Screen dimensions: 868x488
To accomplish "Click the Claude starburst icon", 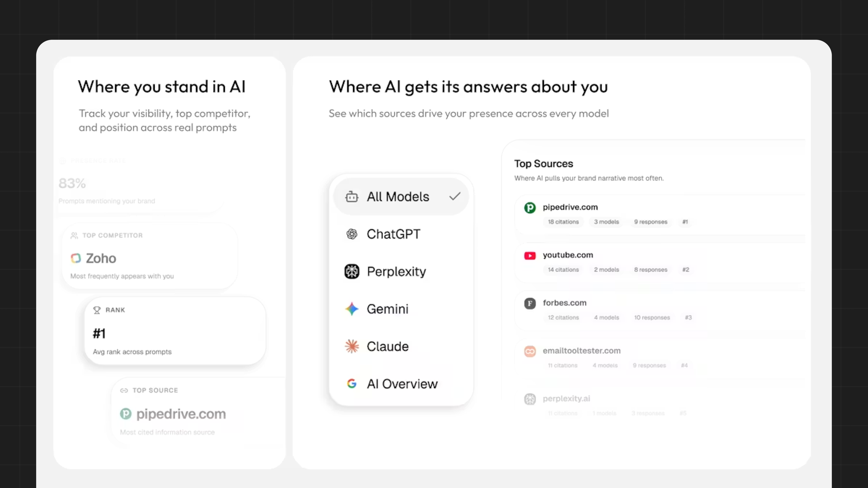I will tap(351, 346).
